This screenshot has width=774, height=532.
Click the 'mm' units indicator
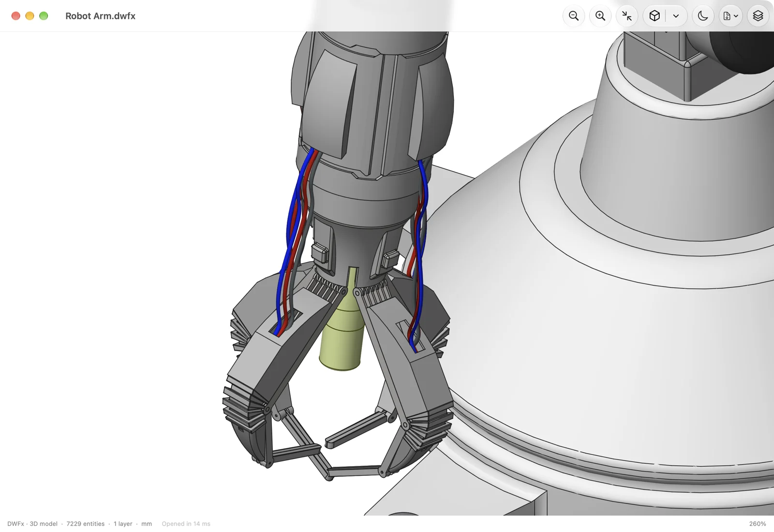[x=147, y=524]
